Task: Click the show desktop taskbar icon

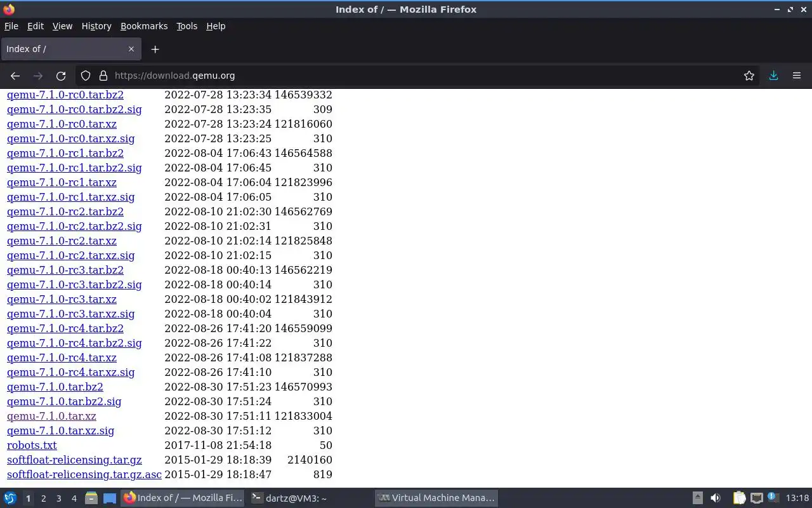Action: pyautogui.click(x=110, y=498)
